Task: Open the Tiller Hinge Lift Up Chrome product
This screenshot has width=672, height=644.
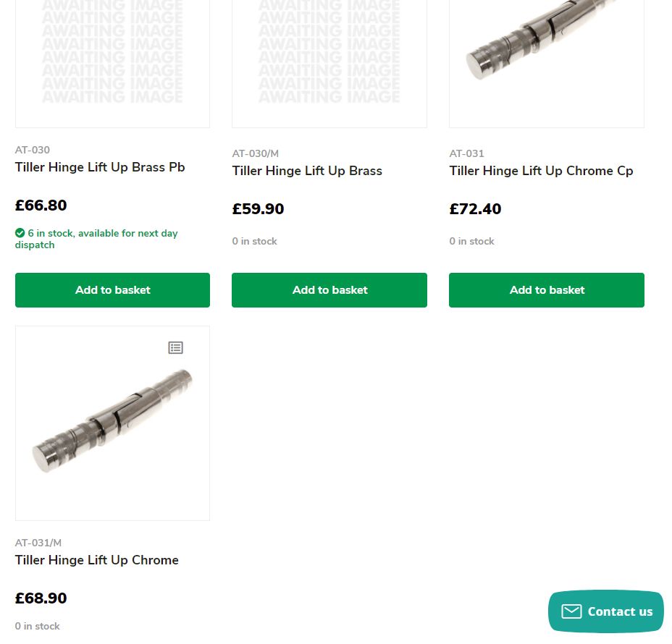Action: point(96,560)
